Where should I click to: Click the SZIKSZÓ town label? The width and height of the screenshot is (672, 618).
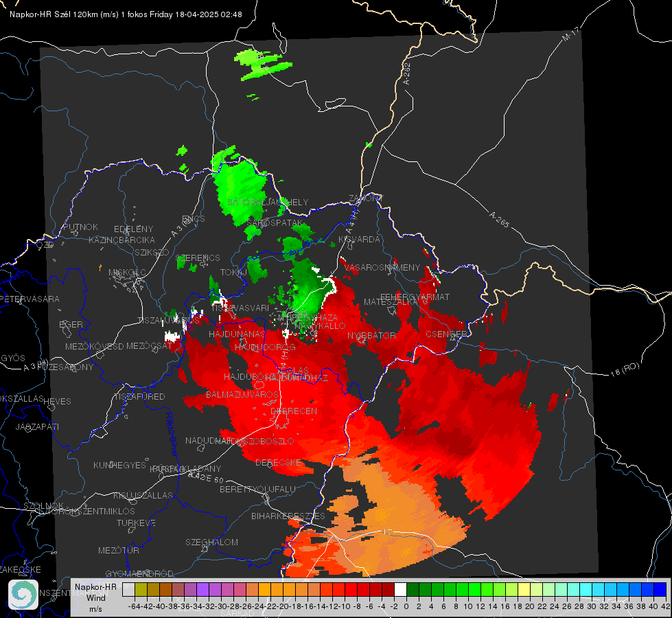click(152, 252)
